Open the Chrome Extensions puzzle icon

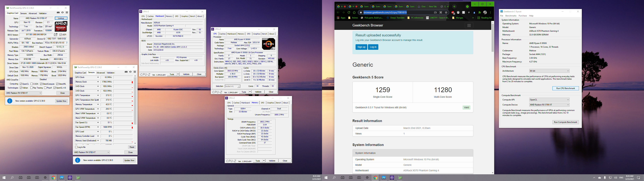coord(479,13)
